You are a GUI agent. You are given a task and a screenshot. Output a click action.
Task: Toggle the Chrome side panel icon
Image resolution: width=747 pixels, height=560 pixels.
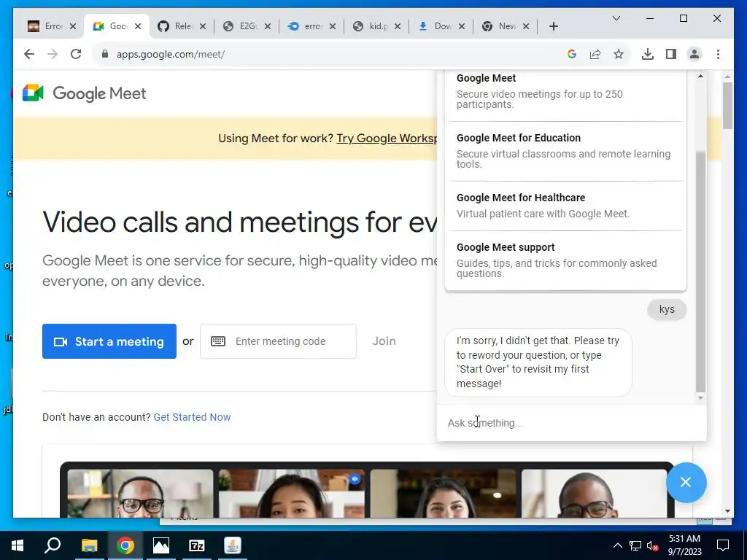[671, 54]
